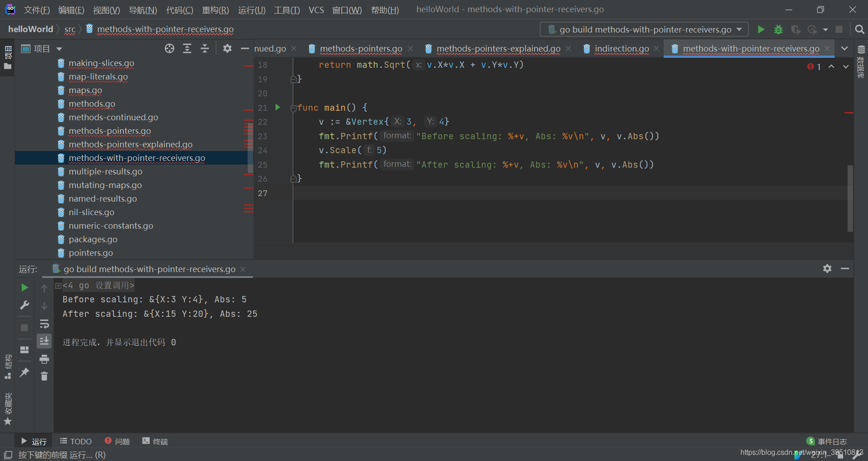Hide the project tool window
The image size is (868, 461).
coord(245,48)
